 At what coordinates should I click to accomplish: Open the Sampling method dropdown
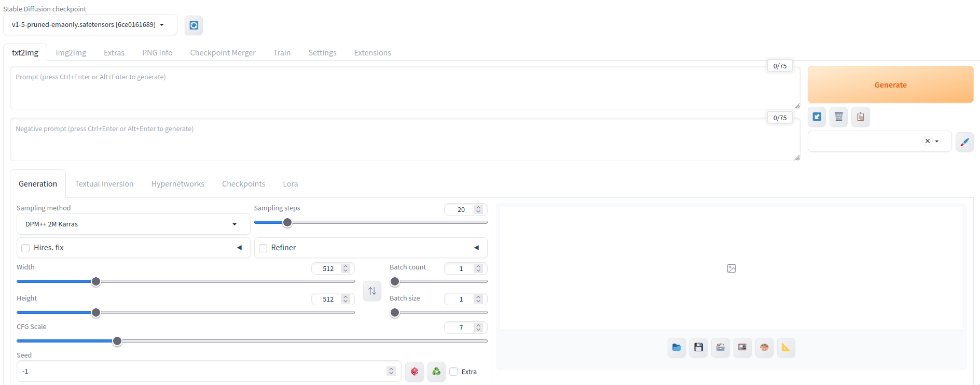tap(133, 224)
